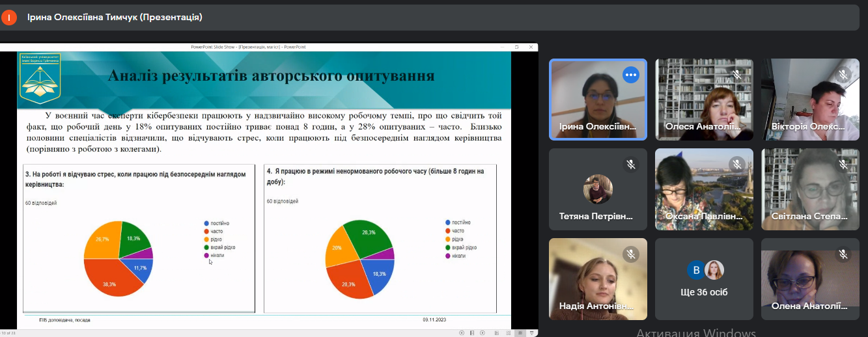The image size is (868, 337).
Task: Select Надія Антонівна's video tile
Action: 598,279
